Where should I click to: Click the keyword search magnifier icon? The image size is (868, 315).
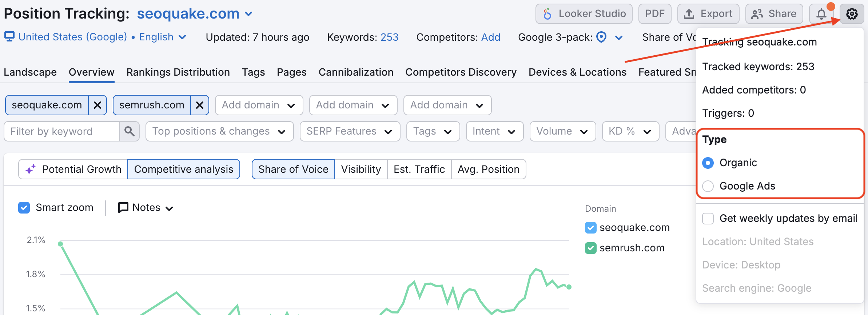click(x=130, y=131)
